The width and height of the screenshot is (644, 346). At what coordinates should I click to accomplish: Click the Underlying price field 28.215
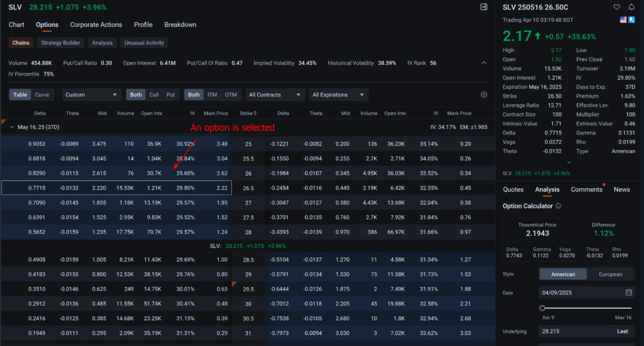point(574,332)
